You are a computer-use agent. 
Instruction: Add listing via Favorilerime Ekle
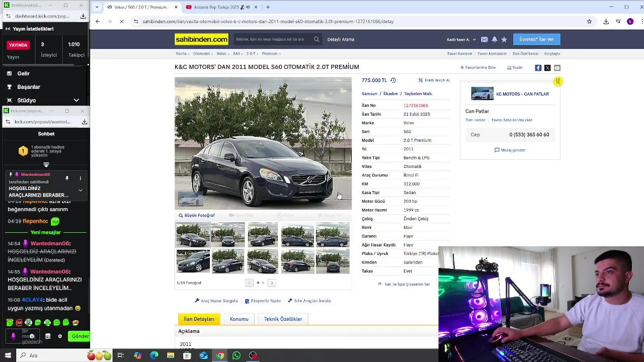coord(478,67)
